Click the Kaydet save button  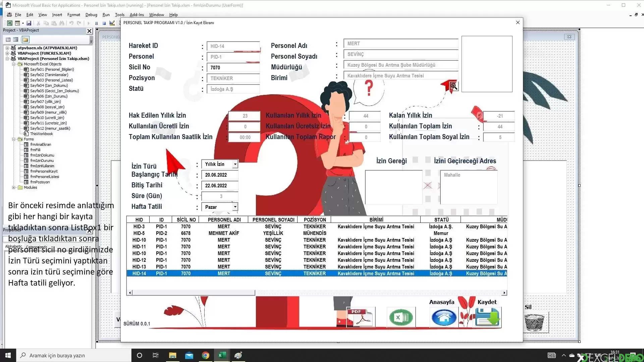(x=487, y=317)
